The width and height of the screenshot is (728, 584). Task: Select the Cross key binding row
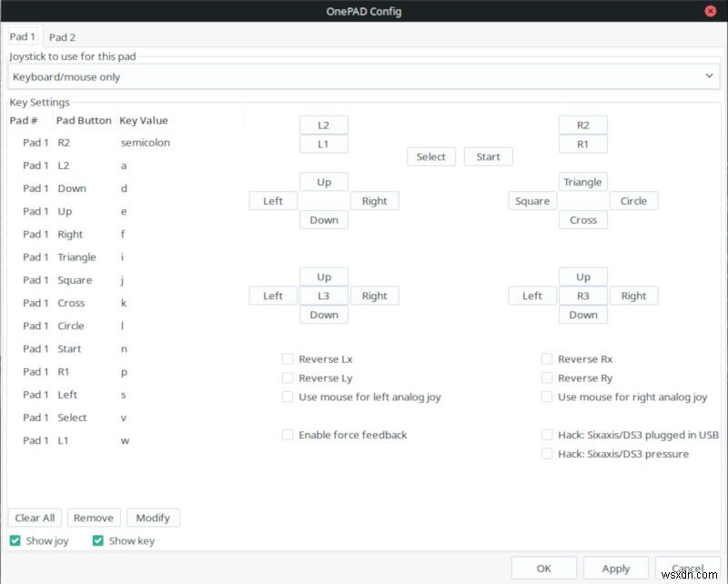tap(126, 303)
